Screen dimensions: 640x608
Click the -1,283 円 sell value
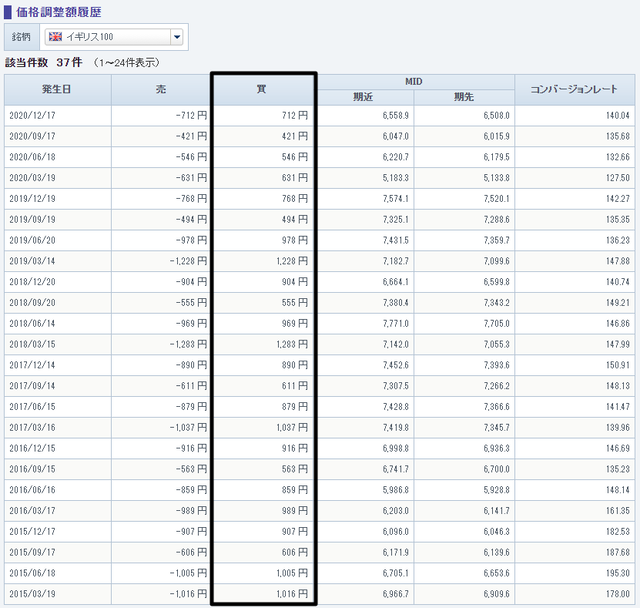click(189, 344)
